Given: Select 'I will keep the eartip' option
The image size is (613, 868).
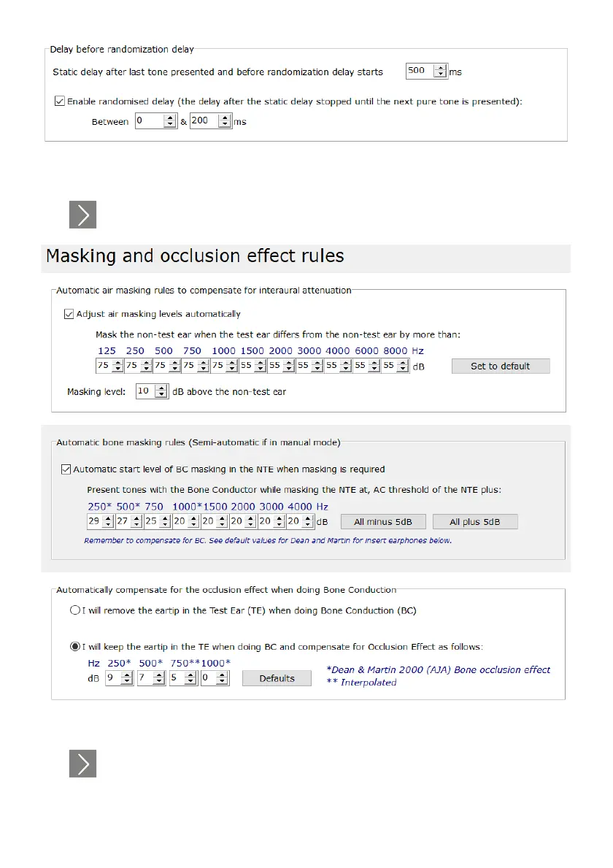Looking at the screenshot, I should coord(74,646).
